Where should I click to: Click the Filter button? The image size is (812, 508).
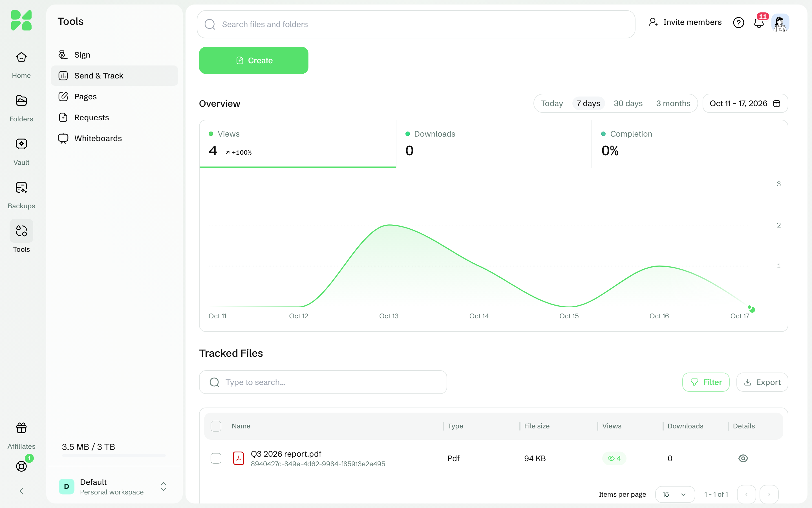pos(706,382)
